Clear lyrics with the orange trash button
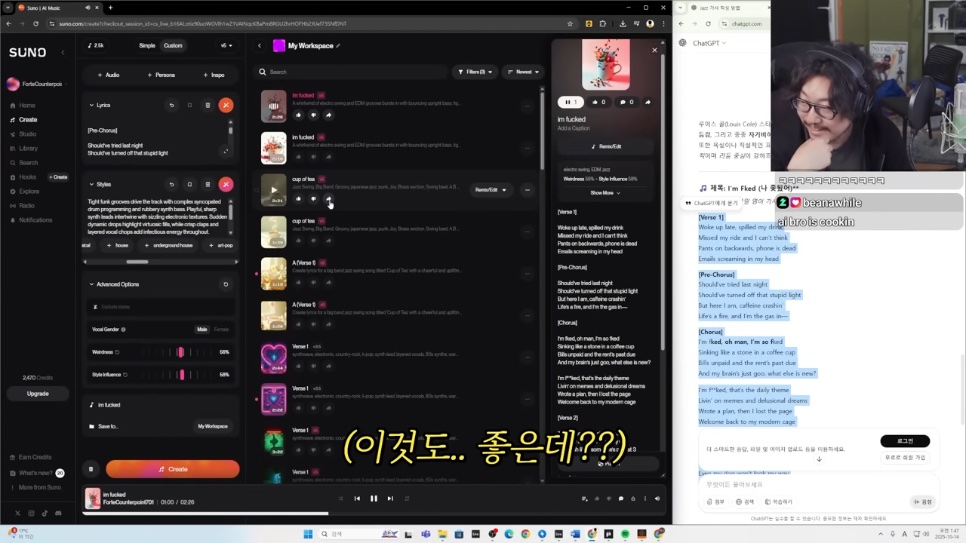The image size is (966, 543). (x=226, y=105)
